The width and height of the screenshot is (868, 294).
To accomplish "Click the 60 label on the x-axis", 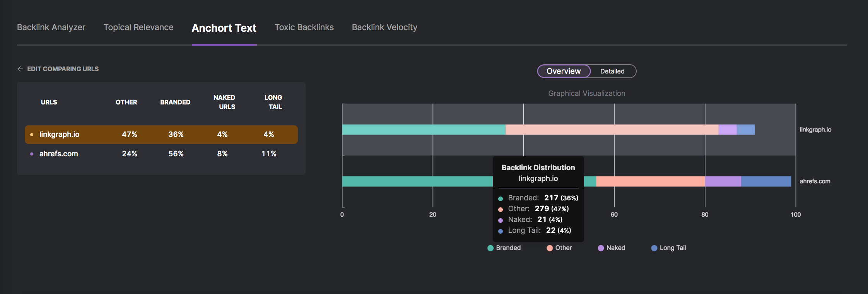I will [614, 215].
